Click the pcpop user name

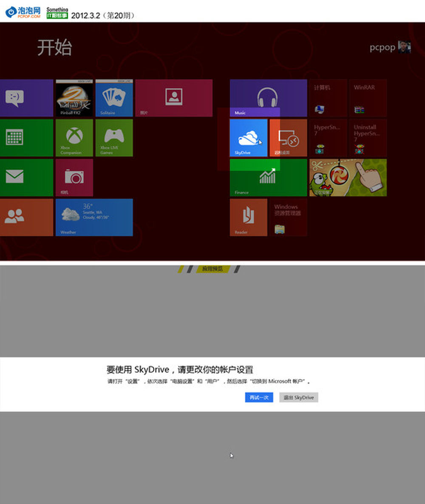(x=382, y=48)
